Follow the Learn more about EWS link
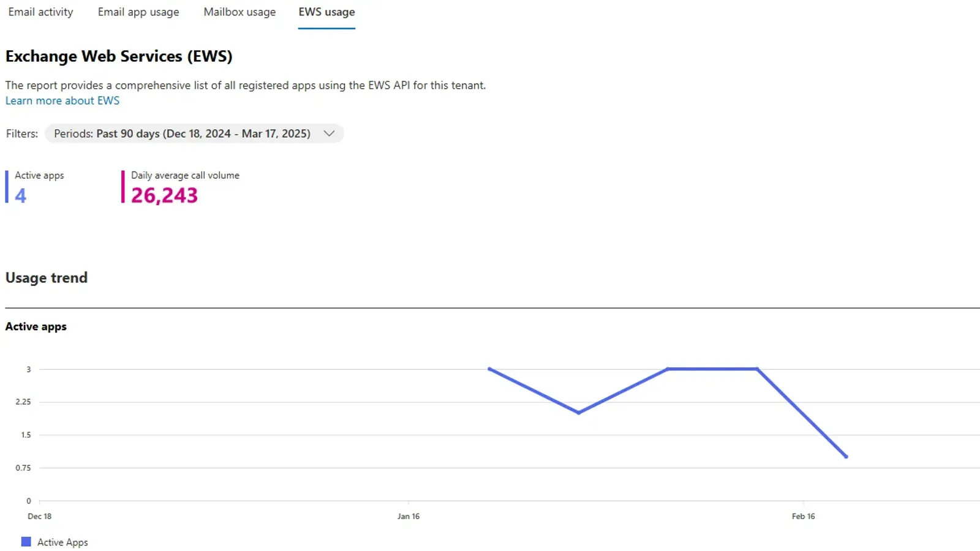The width and height of the screenshot is (980, 551). click(x=62, y=100)
